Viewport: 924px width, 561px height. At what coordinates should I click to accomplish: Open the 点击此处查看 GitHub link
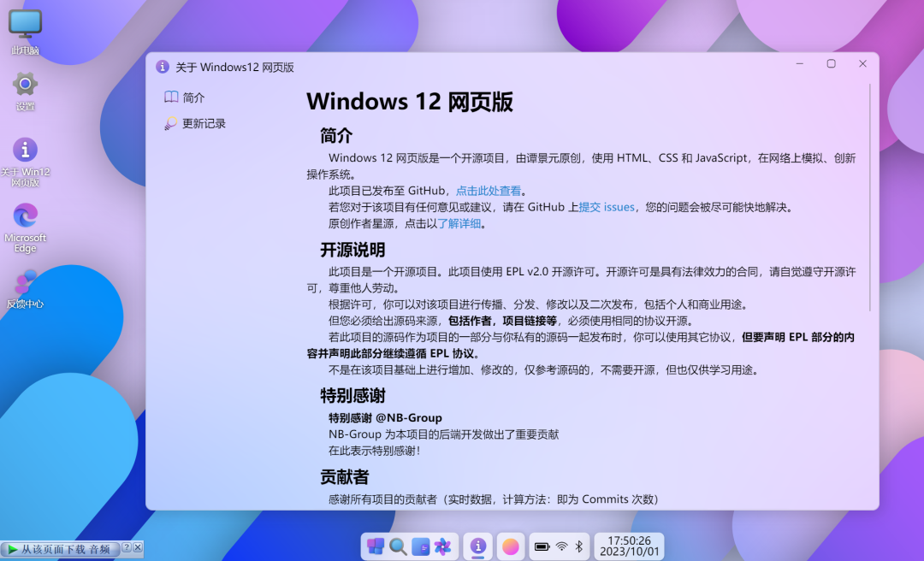click(489, 191)
